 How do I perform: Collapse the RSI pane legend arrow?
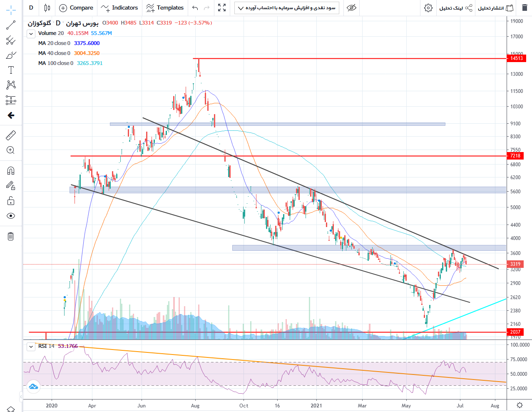point(31,346)
